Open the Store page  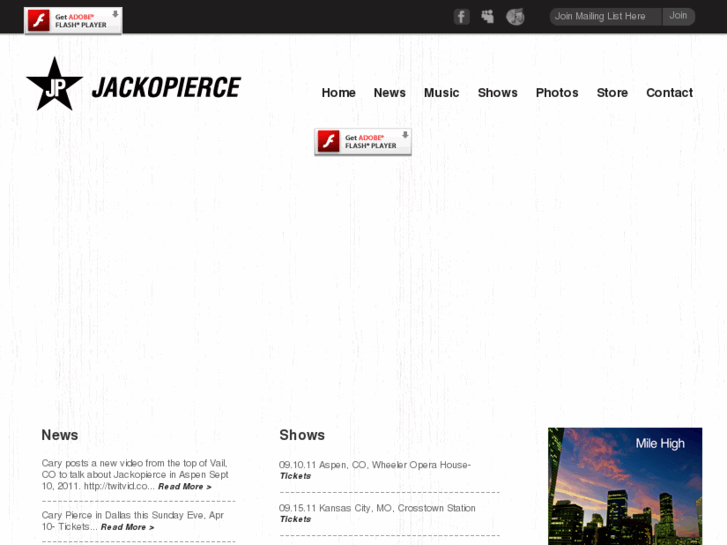click(x=612, y=93)
